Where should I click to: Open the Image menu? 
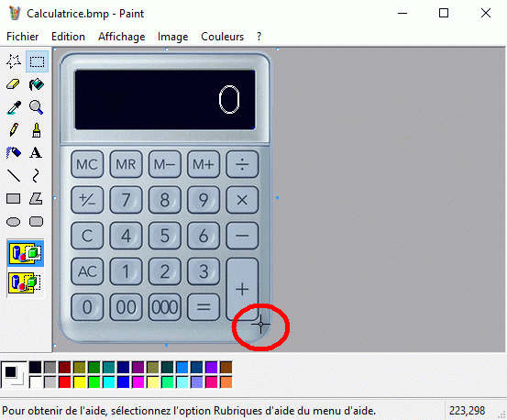[x=173, y=37]
